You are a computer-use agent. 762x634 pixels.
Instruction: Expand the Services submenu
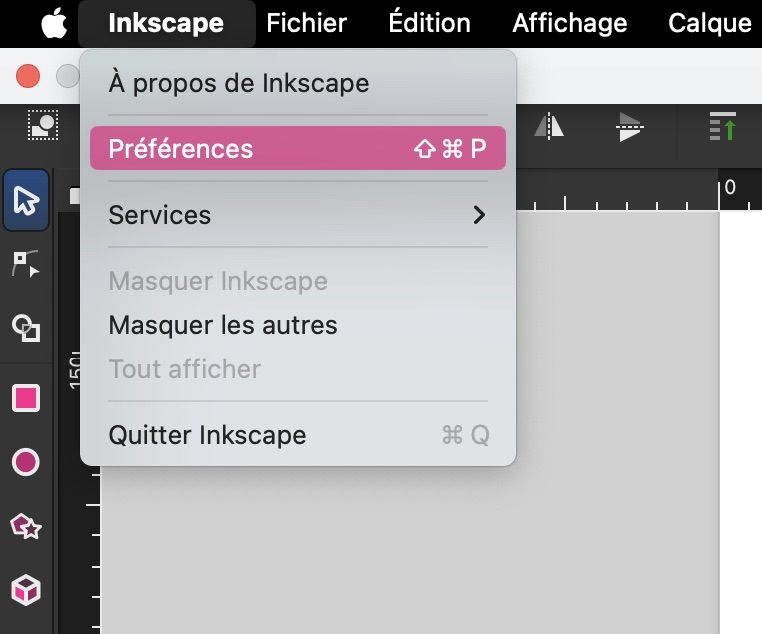click(297, 215)
